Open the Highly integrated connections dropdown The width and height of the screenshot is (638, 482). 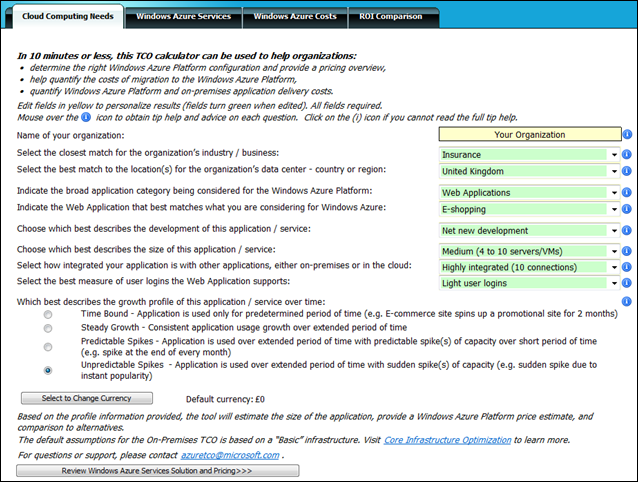coord(614,267)
